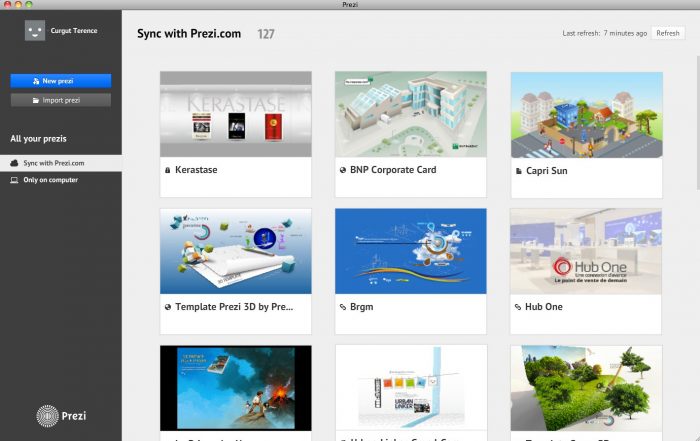Click the globe icon beside BNP Corporate Card
Image resolution: width=700 pixels, height=441 pixels.
coord(342,170)
